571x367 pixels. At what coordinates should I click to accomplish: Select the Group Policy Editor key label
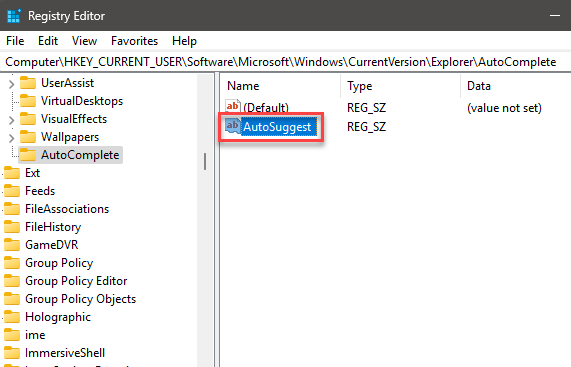coord(76,281)
